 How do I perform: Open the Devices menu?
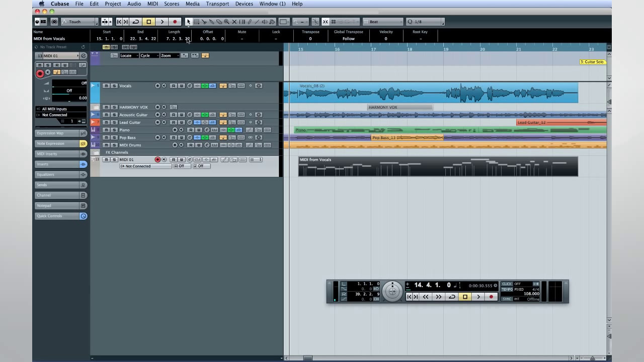pos(244,4)
